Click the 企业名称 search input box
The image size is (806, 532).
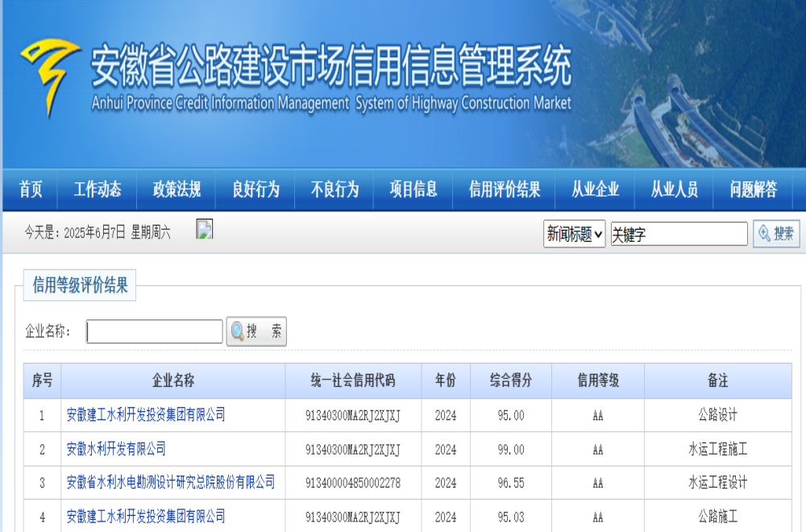tap(155, 331)
